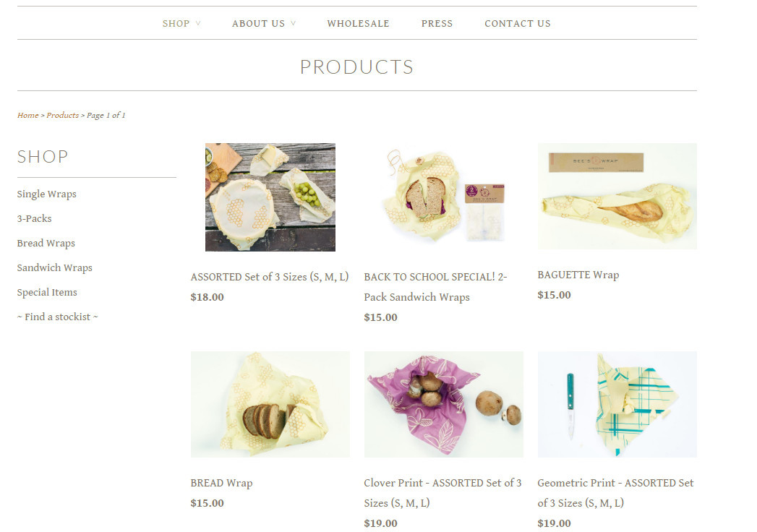Expand the SHOP menu dropdown arrow
The width and height of the screenshot is (757, 532).
[198, 24]
